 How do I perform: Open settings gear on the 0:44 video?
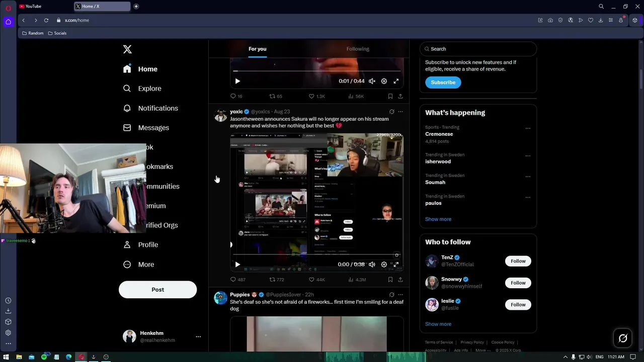click(384, 81)
